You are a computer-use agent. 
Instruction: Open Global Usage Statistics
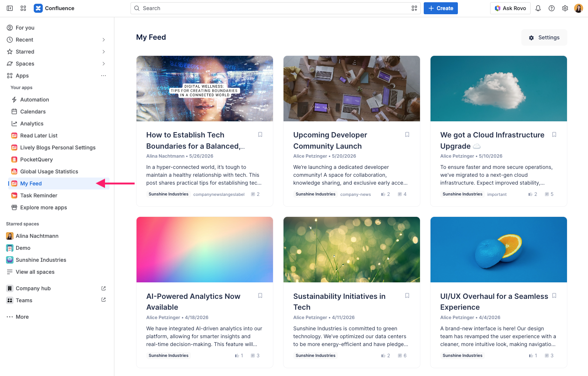pyautogui.click(x=59, y=172)
